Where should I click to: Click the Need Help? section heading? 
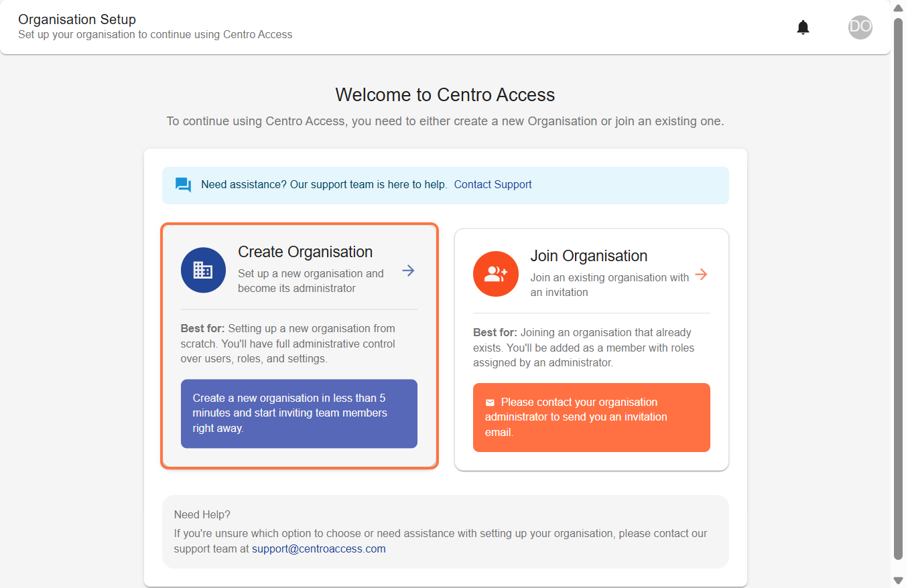[202, 514]
